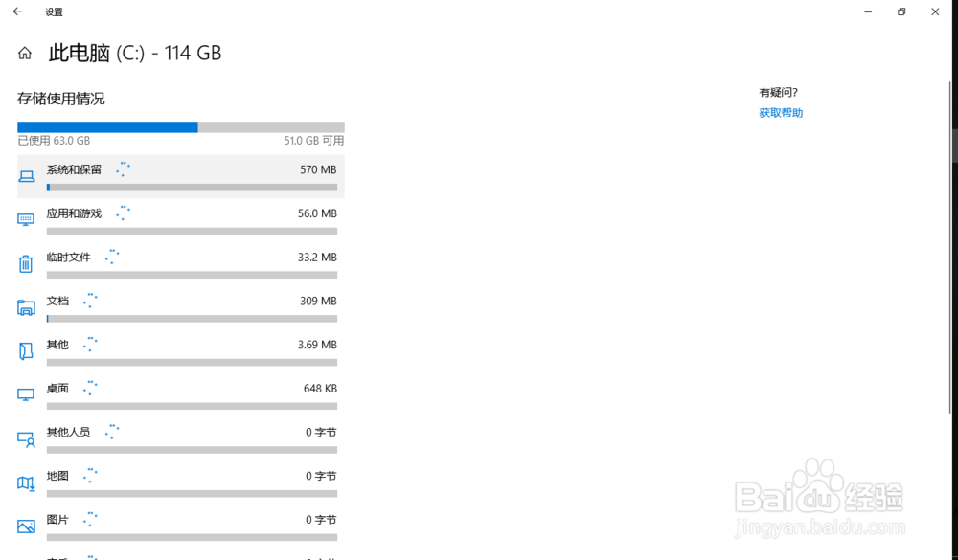
Task: Click the 其他 category icon
Action: (26, 350)
